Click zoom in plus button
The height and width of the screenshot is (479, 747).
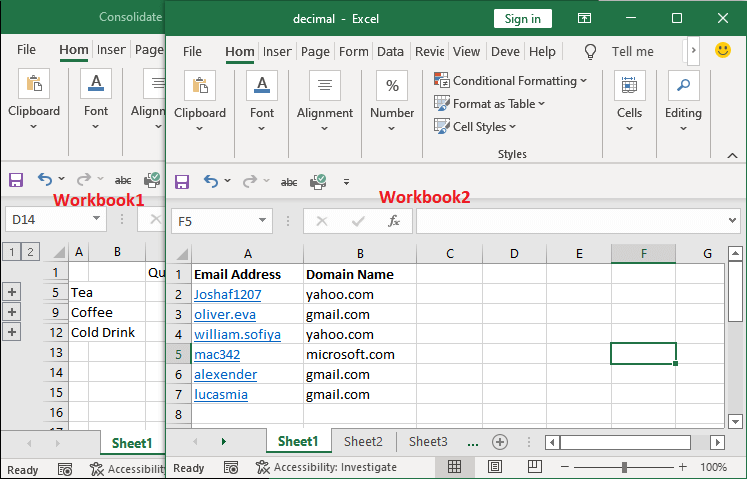pos(682,467)
